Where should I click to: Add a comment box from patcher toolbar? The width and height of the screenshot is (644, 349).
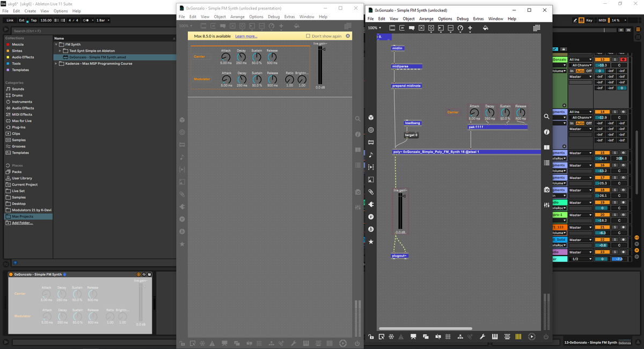point(412,27)
